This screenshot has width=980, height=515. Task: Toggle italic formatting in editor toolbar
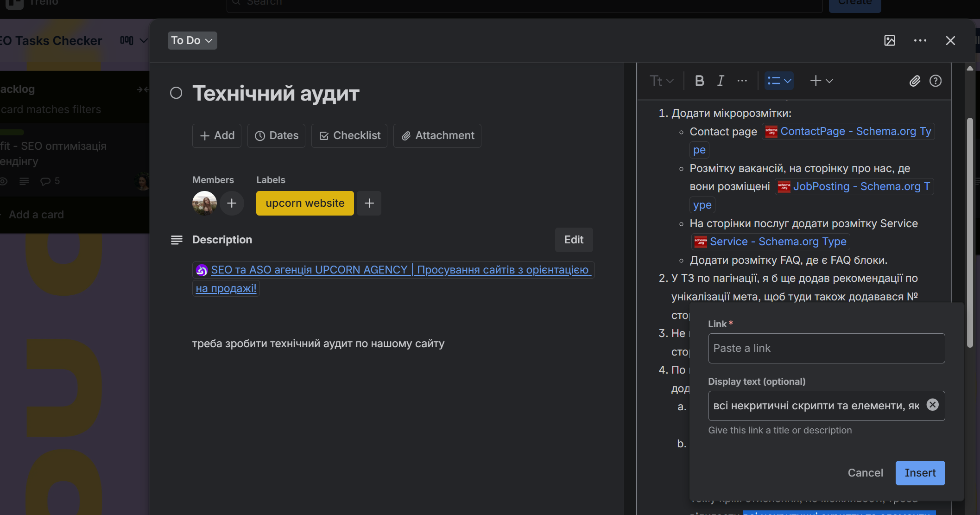[721, 81]
